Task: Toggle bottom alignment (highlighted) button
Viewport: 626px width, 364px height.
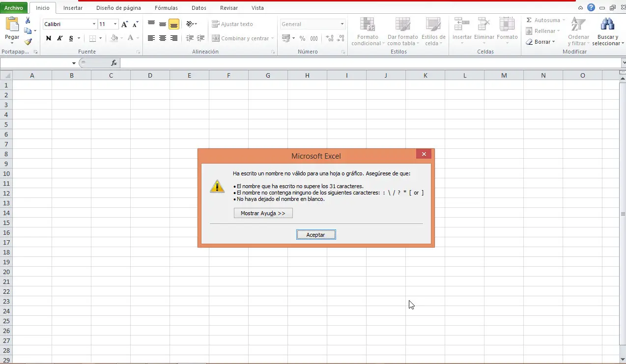Action: [x=174, y=24]
